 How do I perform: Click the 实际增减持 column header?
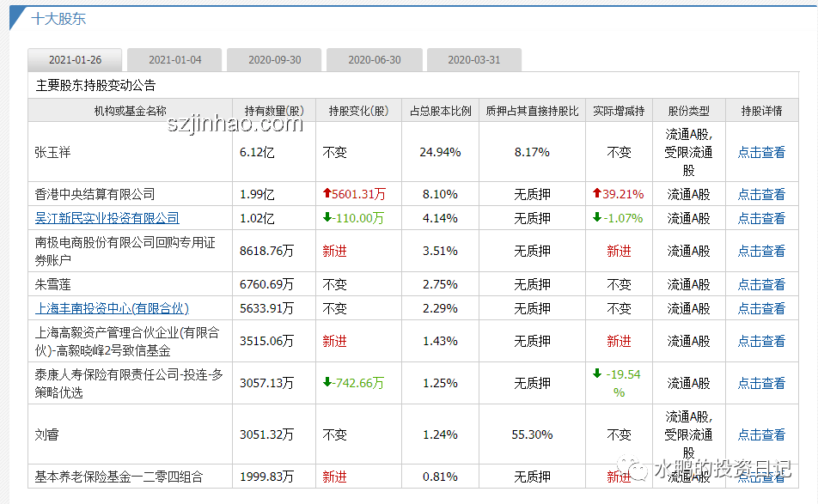(x=619, y=111)
